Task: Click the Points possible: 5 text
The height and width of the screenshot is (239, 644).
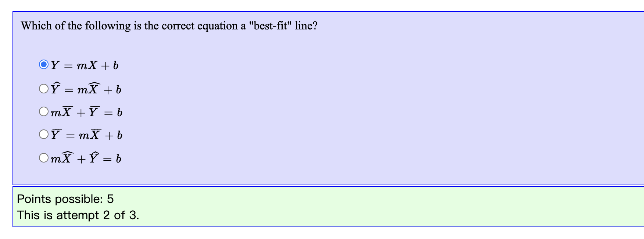Action: (65, 199)
